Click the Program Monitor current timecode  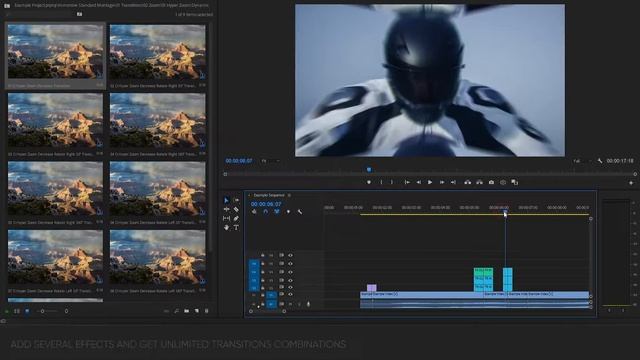pyautogui.click(x=239, y=161)
